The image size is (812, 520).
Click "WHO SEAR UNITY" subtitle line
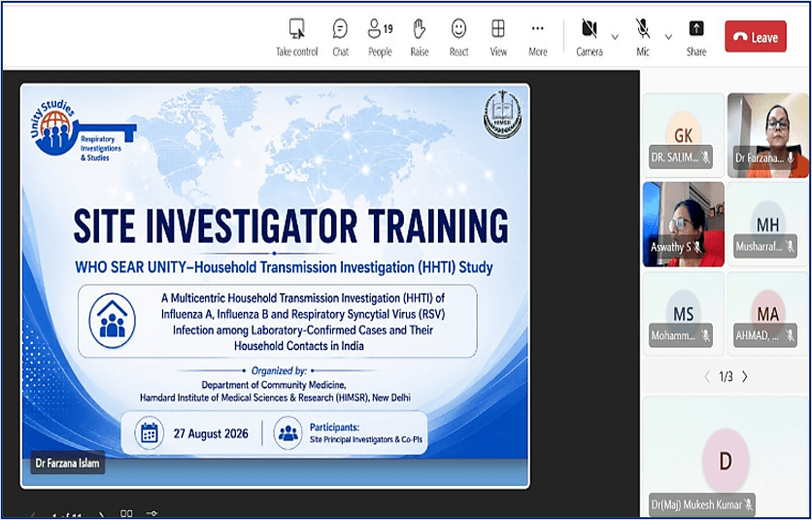[x=284, y=267]
